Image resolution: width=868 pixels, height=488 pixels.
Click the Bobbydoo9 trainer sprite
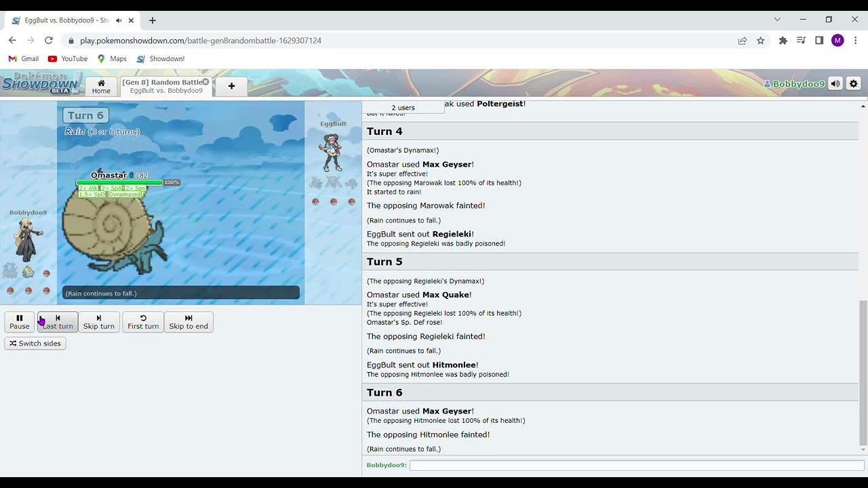(x=28, y=239)
